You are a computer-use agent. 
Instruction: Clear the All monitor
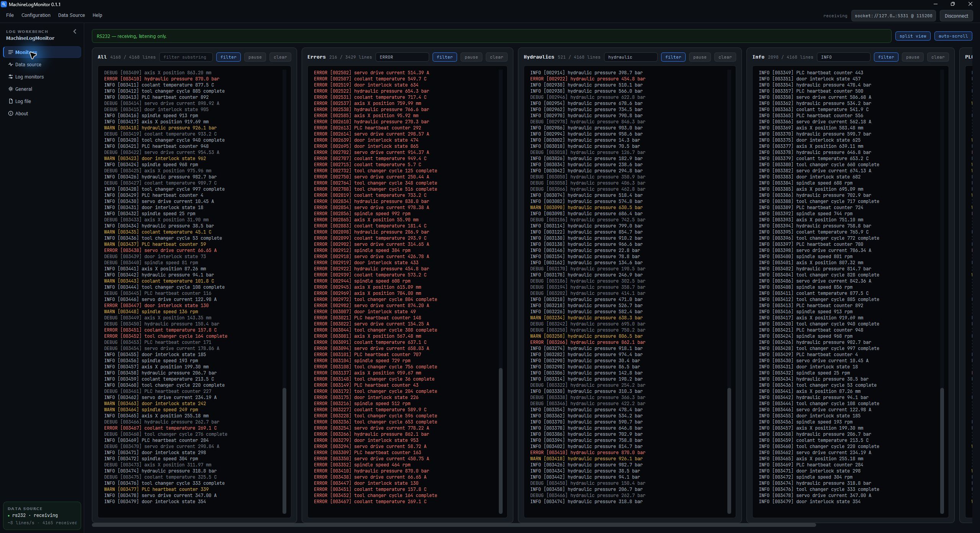(x=280, y=57)
